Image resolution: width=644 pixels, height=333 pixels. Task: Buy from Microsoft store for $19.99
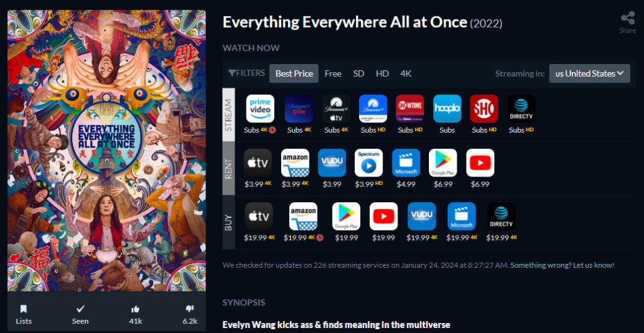pyautogui.click(x=462, y=216)
